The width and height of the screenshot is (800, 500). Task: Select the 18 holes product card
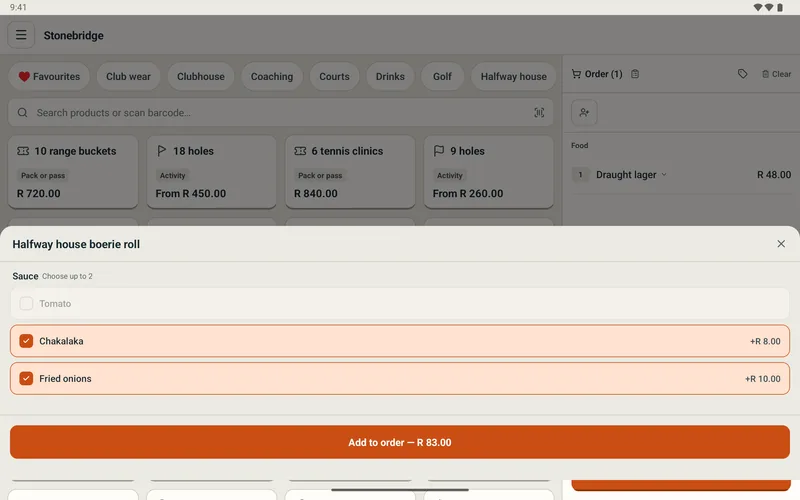point(212,171)
